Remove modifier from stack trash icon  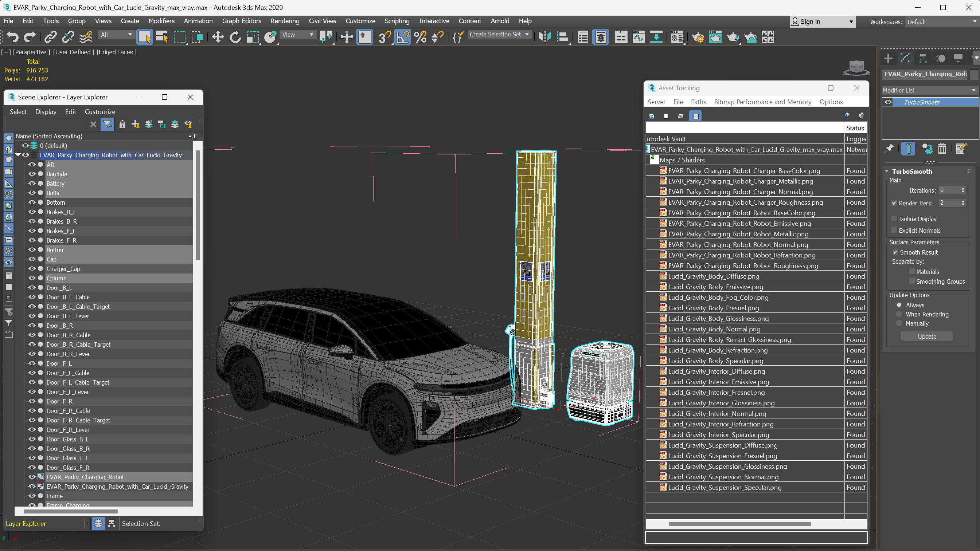click(x=942, y=149)
